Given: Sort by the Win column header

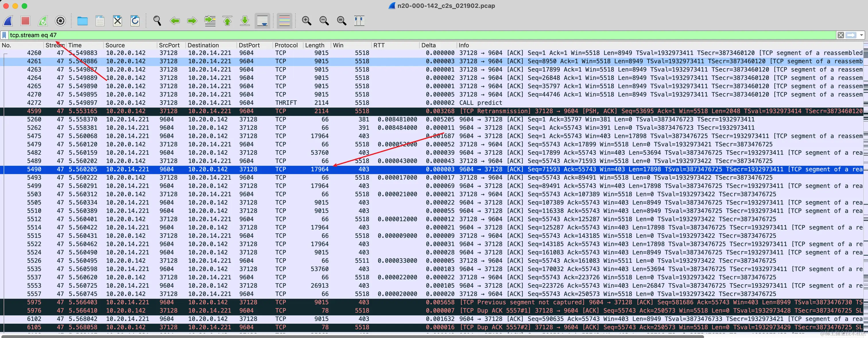Looking at the screenshot, I should pos(351,45).
